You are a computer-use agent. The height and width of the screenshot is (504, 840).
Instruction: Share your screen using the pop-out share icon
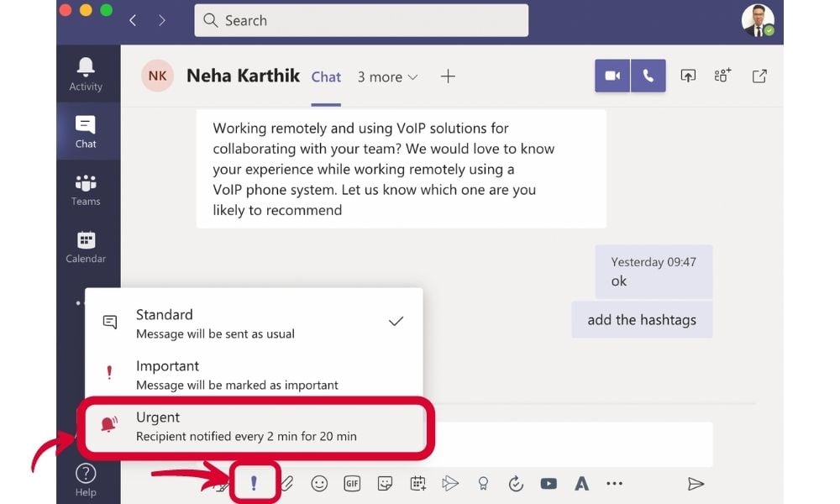point(688,75)
